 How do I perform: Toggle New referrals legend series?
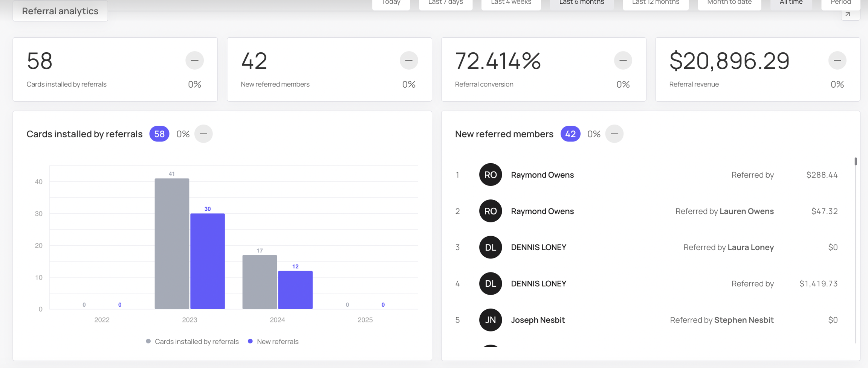point(273,341)
